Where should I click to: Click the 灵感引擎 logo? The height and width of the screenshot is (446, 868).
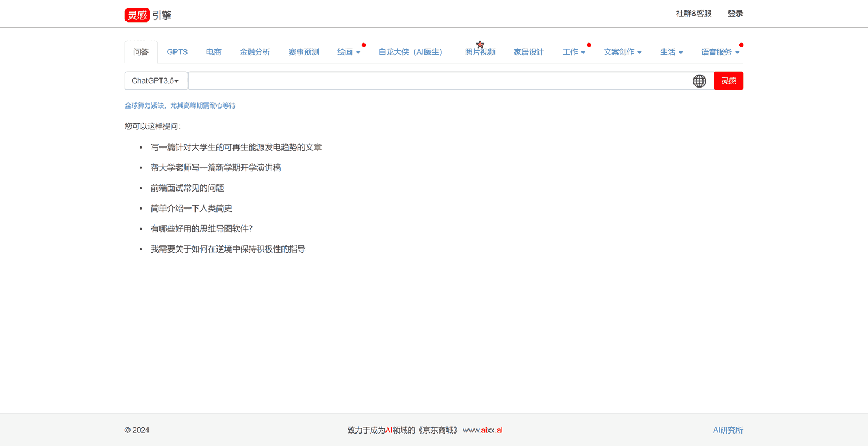(148, 15)
